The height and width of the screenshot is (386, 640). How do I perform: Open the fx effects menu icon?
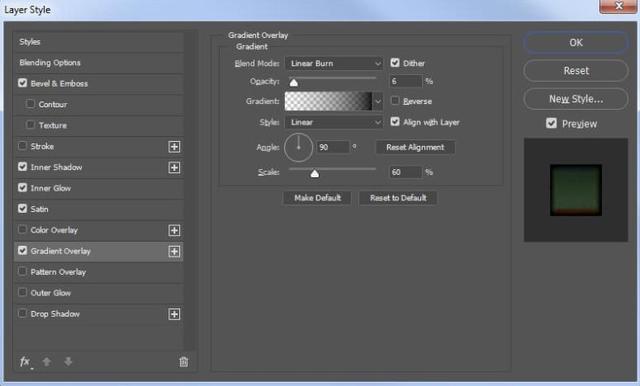click(25, 362)
